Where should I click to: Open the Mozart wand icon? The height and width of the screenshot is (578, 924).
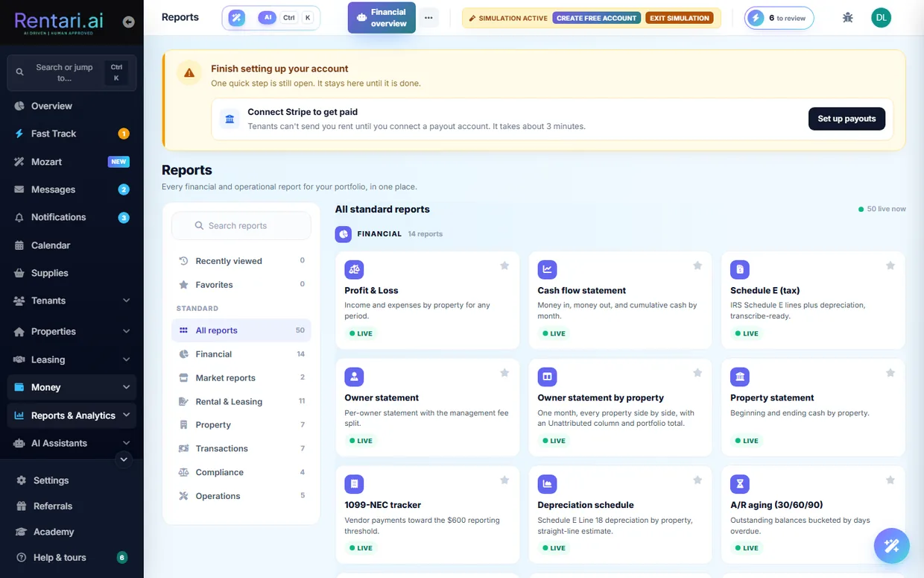click(x=19, y=162)
